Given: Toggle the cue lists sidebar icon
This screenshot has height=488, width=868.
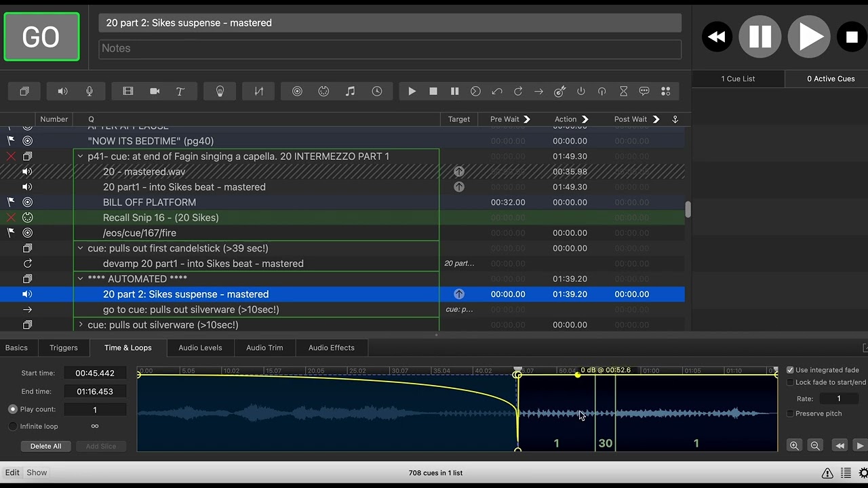Looking at the screenshot, I should point(846,473).
